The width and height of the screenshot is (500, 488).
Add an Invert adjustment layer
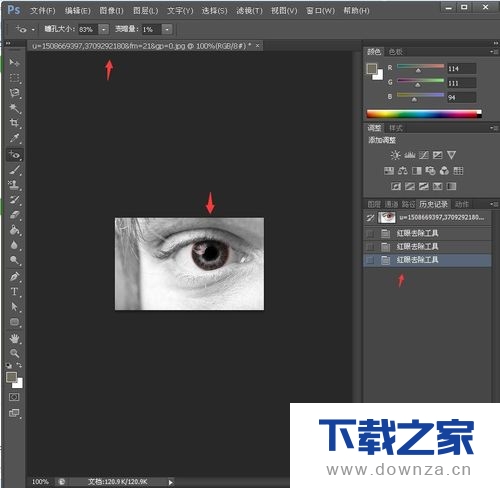396,186
